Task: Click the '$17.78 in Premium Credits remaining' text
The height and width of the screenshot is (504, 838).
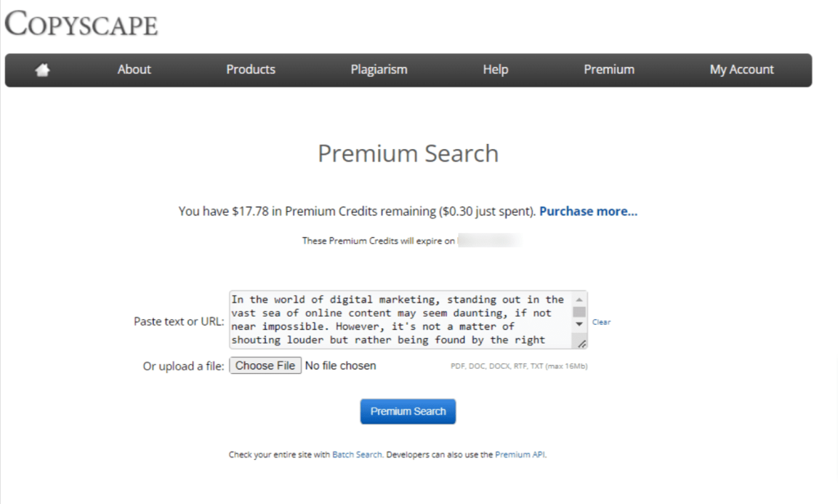Action: click(x=335, y=211)
